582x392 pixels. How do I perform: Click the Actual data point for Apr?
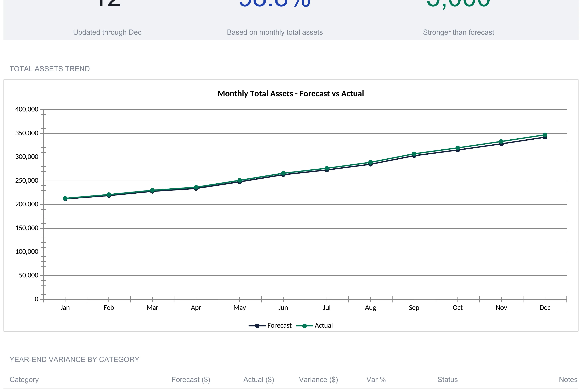pos(196,187)
